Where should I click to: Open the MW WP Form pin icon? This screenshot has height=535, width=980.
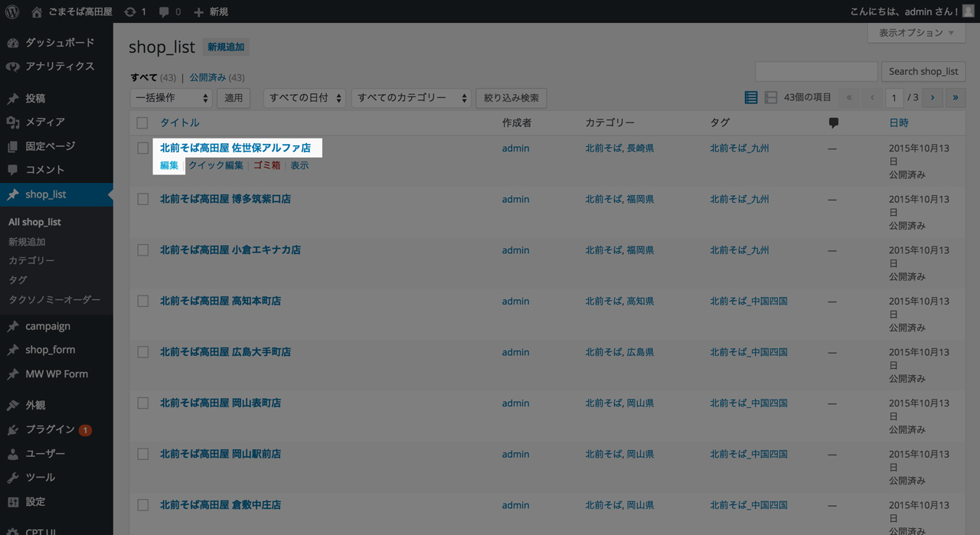13,374
